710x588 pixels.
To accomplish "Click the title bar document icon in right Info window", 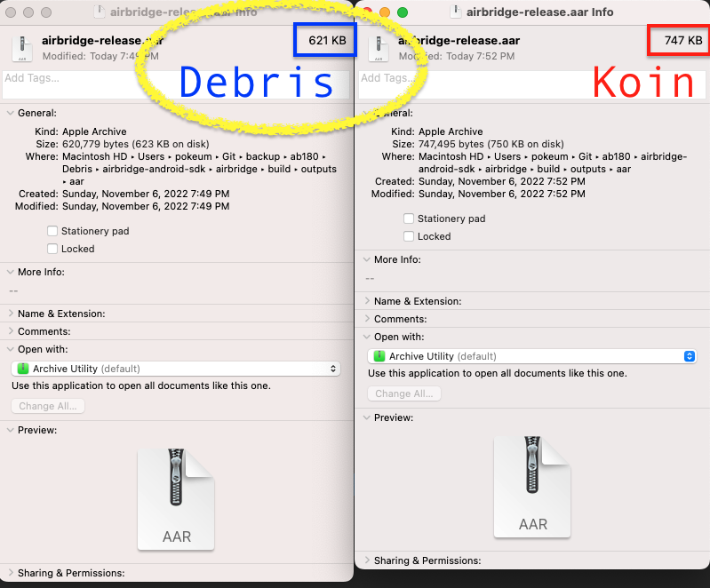I will (456, 12).
